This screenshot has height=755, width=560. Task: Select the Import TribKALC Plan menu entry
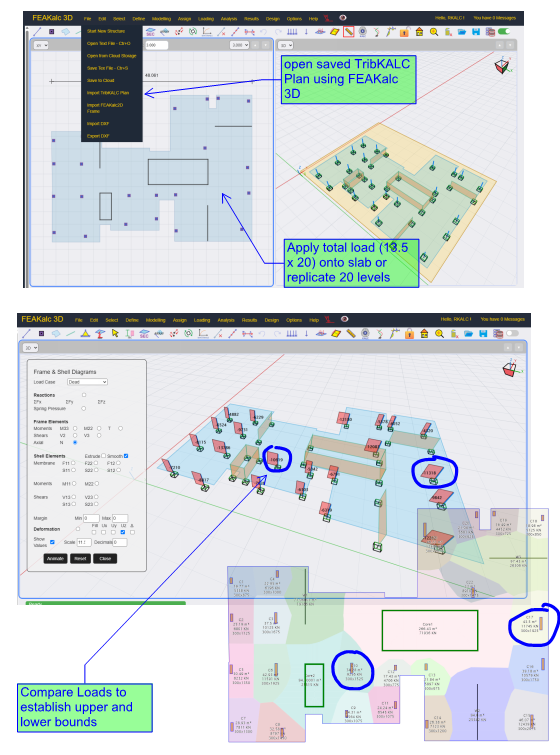[108, 92]
